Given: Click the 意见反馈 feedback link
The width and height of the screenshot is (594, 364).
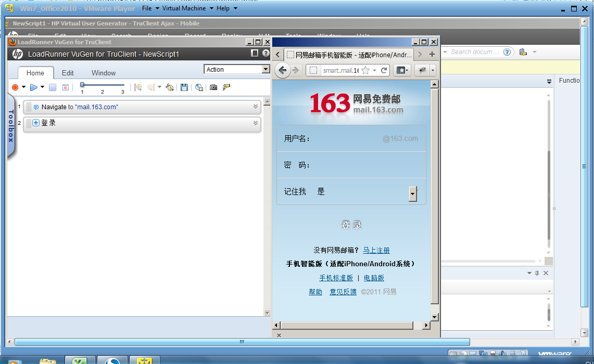Looking at the screenshot, I should tap(343, 292).
